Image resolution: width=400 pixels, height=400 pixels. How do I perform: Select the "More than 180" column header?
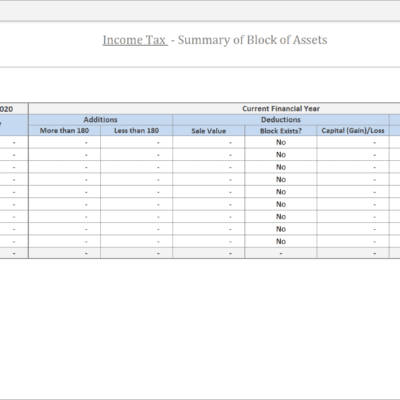64,131
